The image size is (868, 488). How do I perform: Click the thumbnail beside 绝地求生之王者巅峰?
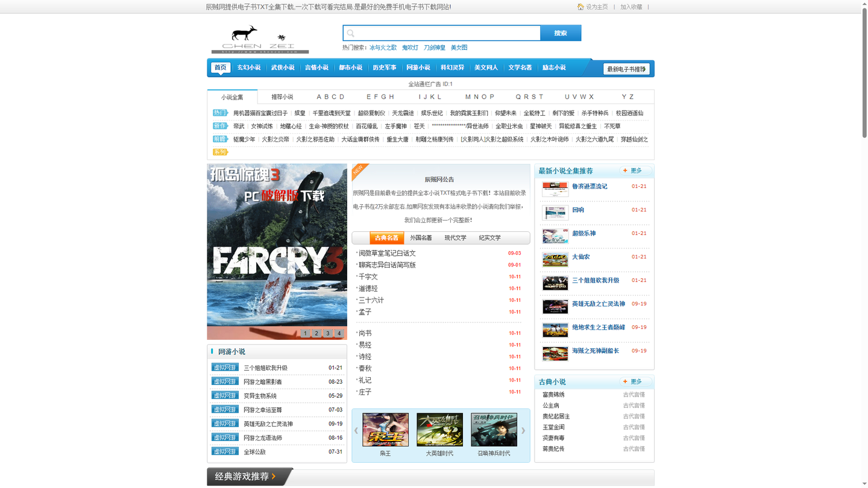[555, 330]
